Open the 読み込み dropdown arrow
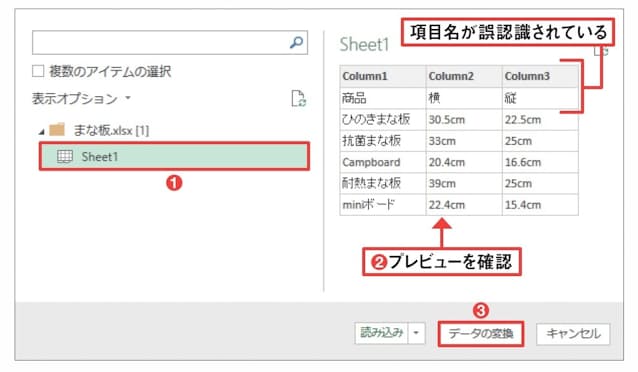638x372 pixels. click(x=416, y=333)
